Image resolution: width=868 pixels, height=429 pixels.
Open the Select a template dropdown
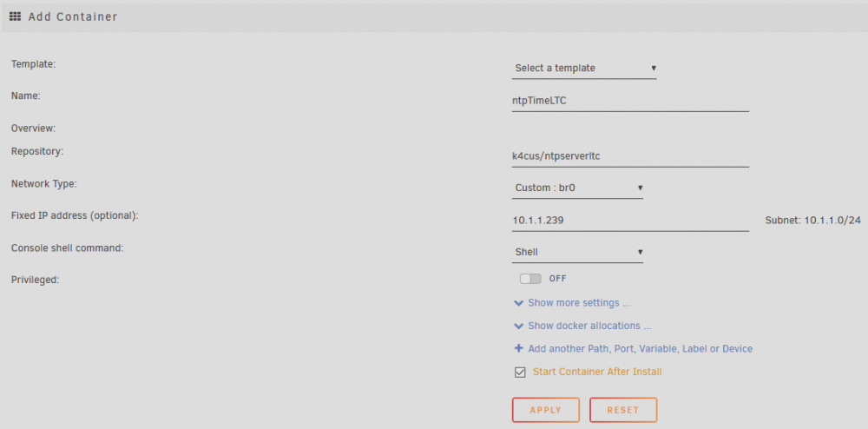coord(584,68)
